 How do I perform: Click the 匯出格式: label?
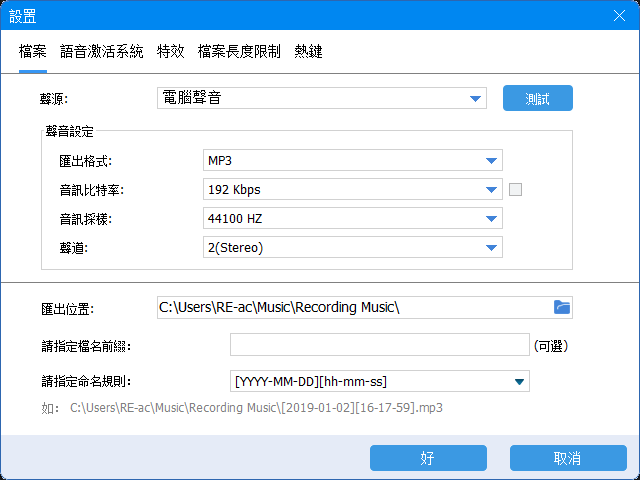tap(85, 161)
